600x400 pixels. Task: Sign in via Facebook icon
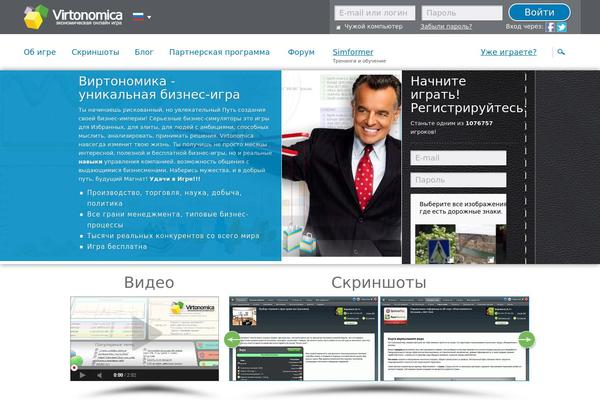tap(550, 27)
